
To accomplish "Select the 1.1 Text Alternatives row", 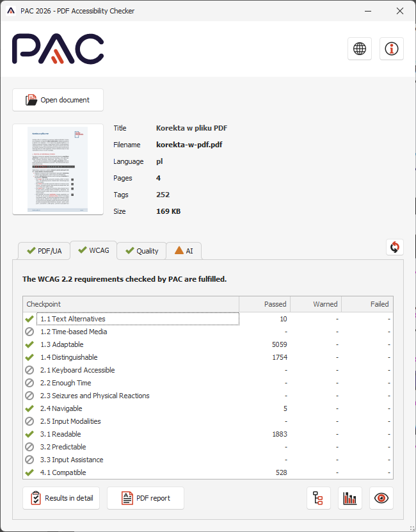I will click(208, 319).
